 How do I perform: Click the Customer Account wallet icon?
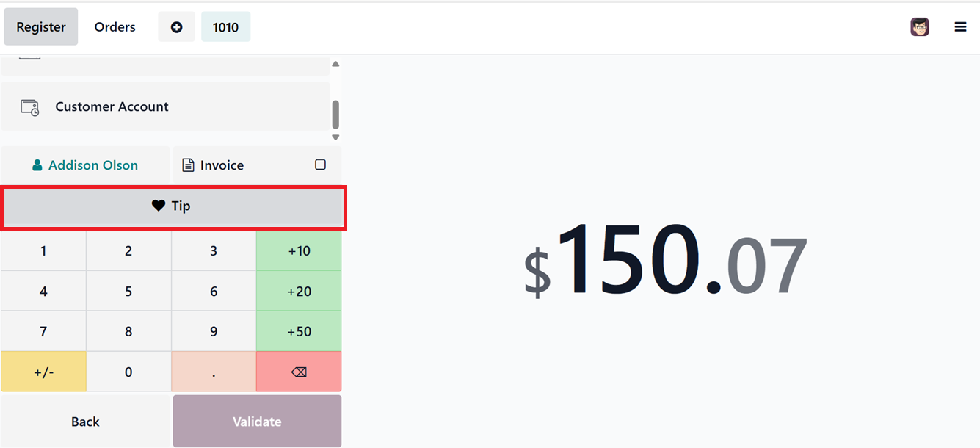click(30, 107)
